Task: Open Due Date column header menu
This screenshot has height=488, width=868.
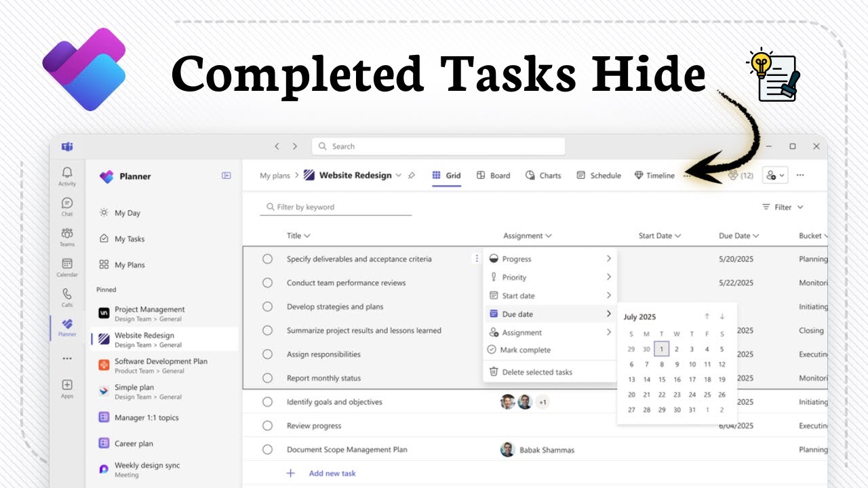Action: (739, 236)
